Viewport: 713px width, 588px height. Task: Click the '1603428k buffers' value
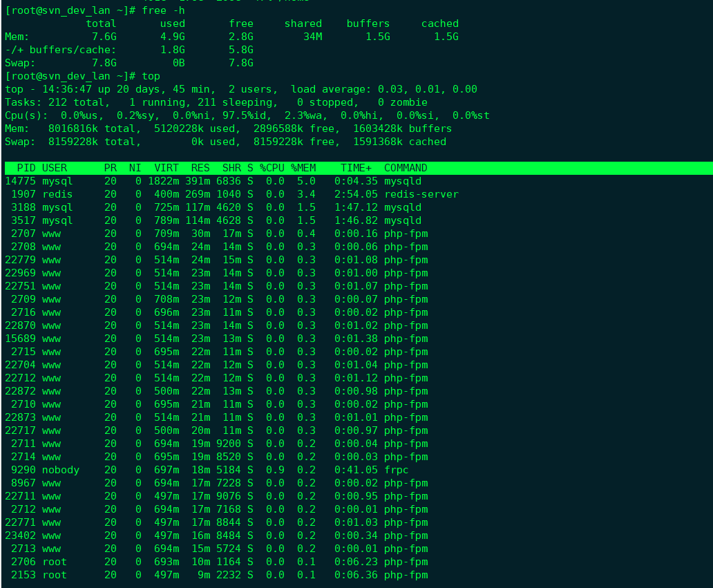pos(402,129)
